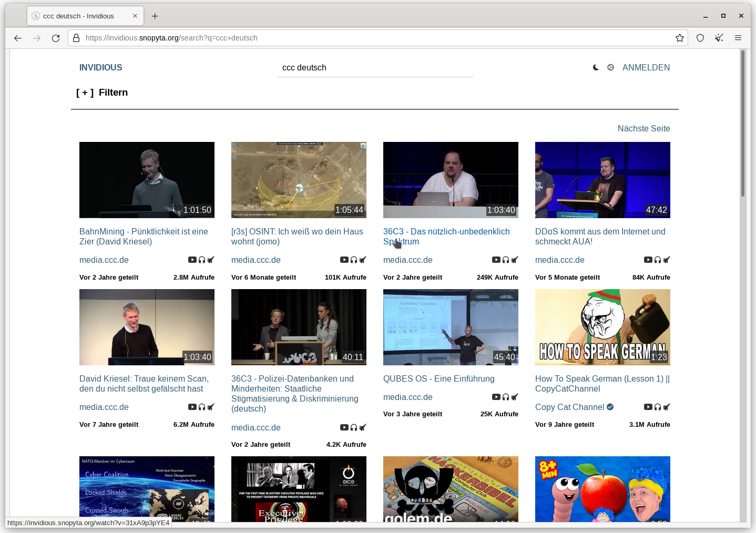
Task: Click YouTube icon for BahnMining video
Action: pos(192,260)
